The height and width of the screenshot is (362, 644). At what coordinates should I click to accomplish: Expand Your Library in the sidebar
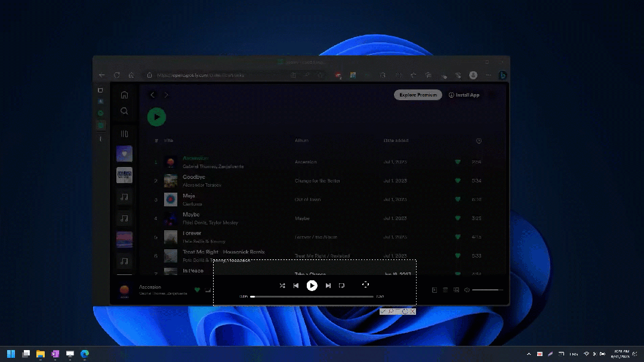coord(124,134)
